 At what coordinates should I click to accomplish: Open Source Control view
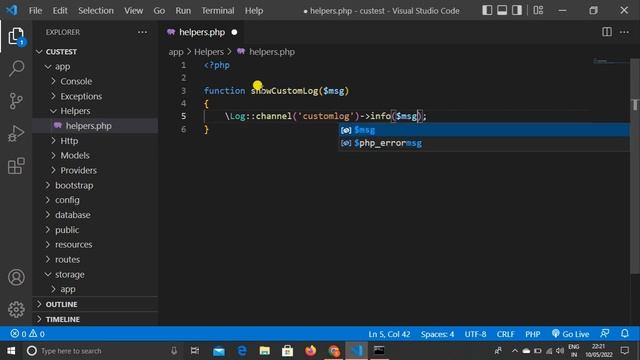point(16,101)
